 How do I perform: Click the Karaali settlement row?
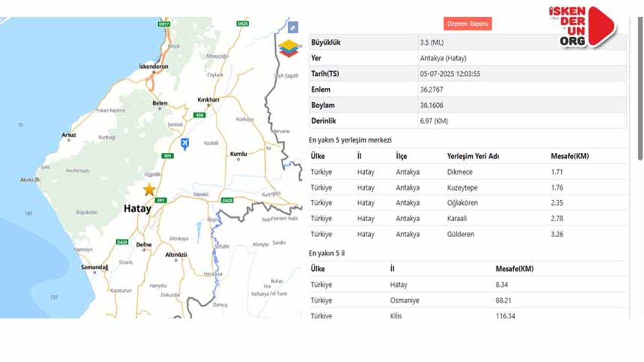(x=468, y=219)
